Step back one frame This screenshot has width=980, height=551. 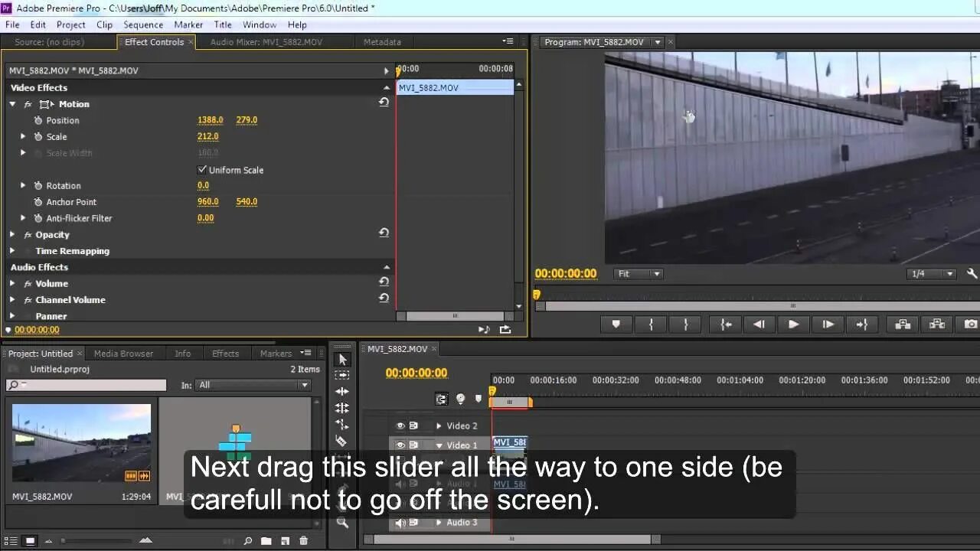759,324
